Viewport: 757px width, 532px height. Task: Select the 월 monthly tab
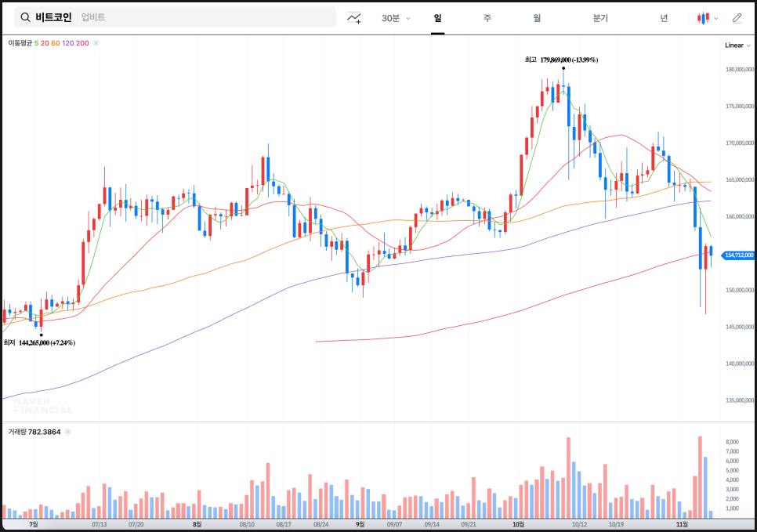tap(537, 17)
